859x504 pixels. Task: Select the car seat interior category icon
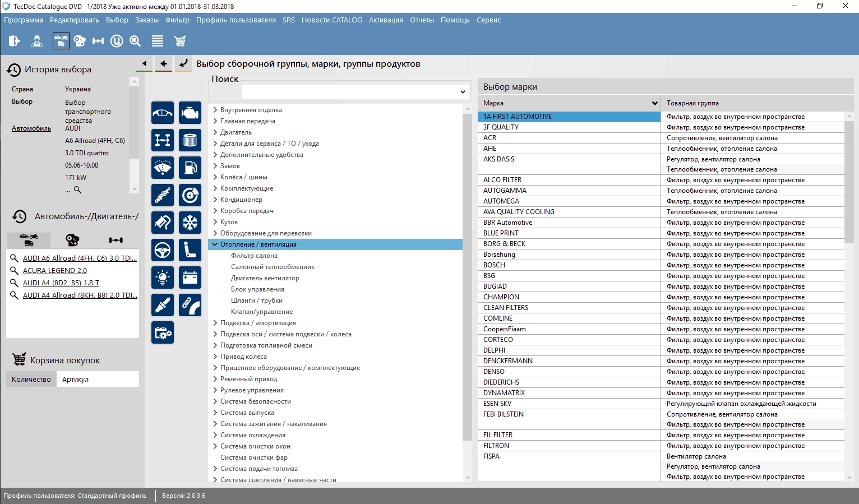pyautogui.click(x=190, y=250)
